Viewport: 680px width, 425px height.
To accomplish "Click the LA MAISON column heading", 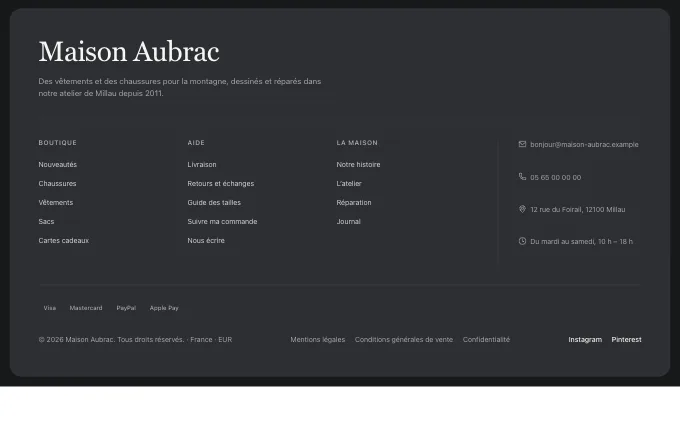I will pos(357,143).
